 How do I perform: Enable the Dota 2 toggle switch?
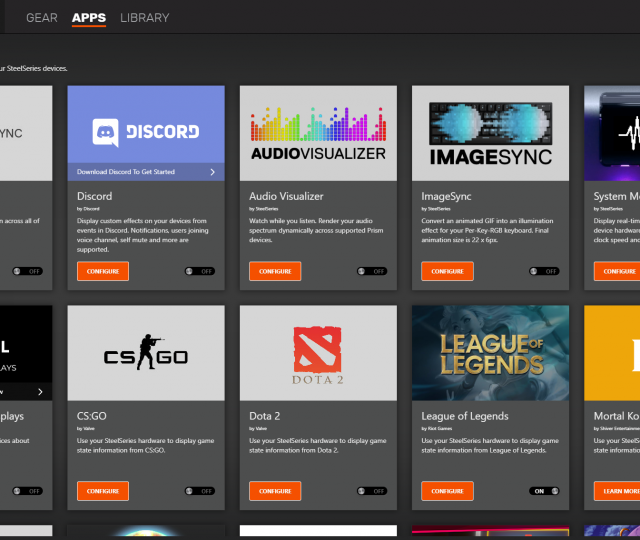(372, 491)
